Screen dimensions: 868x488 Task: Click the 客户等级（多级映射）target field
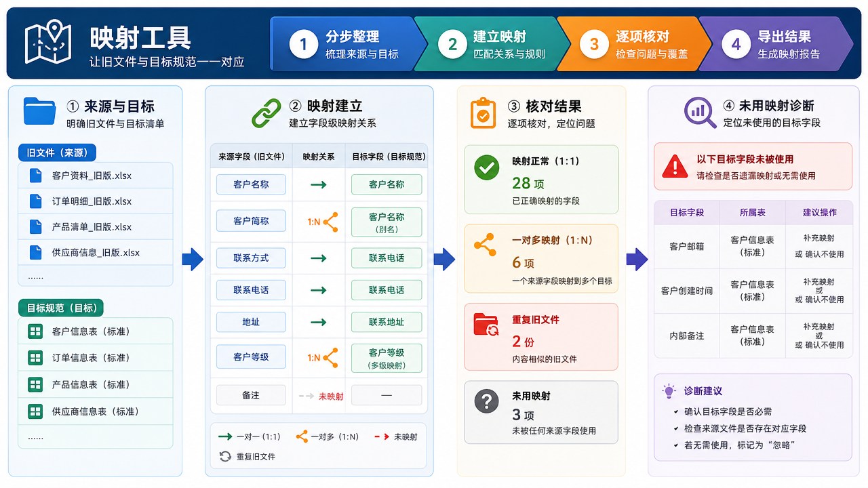point(387,358)
